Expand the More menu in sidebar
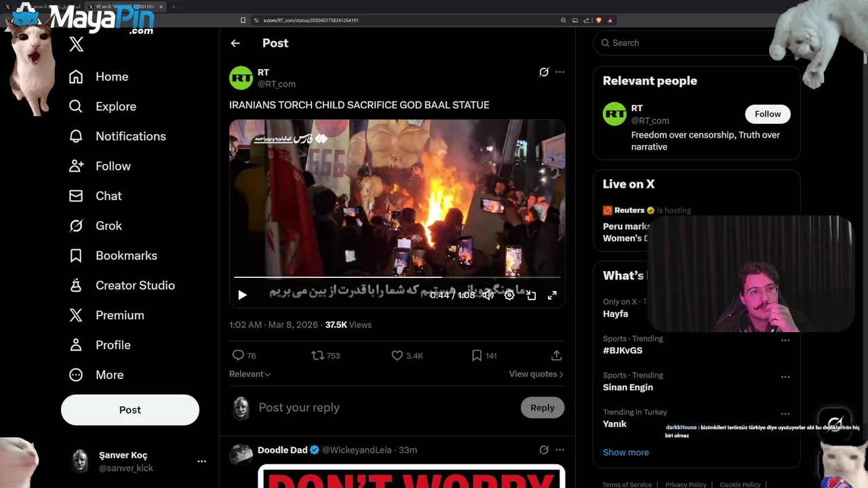 click(x=96, y=375)
